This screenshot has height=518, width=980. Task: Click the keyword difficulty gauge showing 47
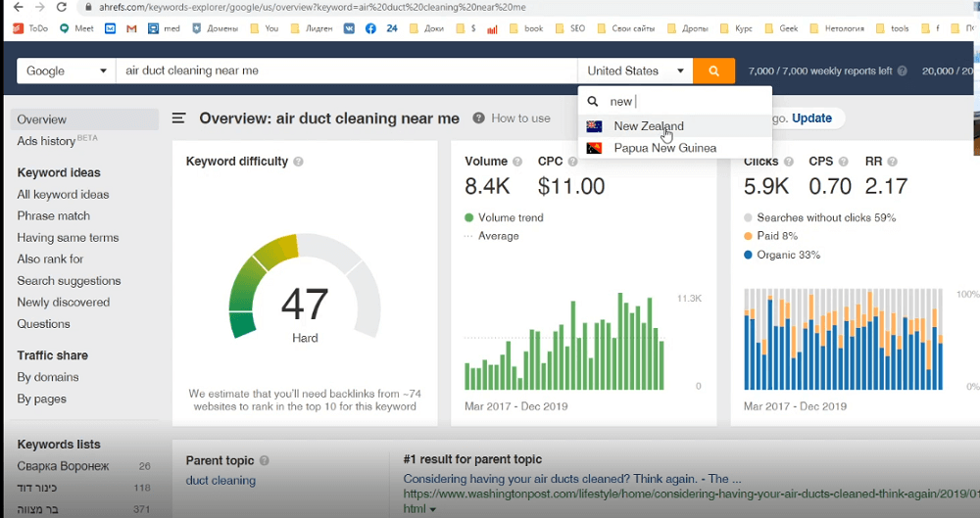click(x=305, y=286)
